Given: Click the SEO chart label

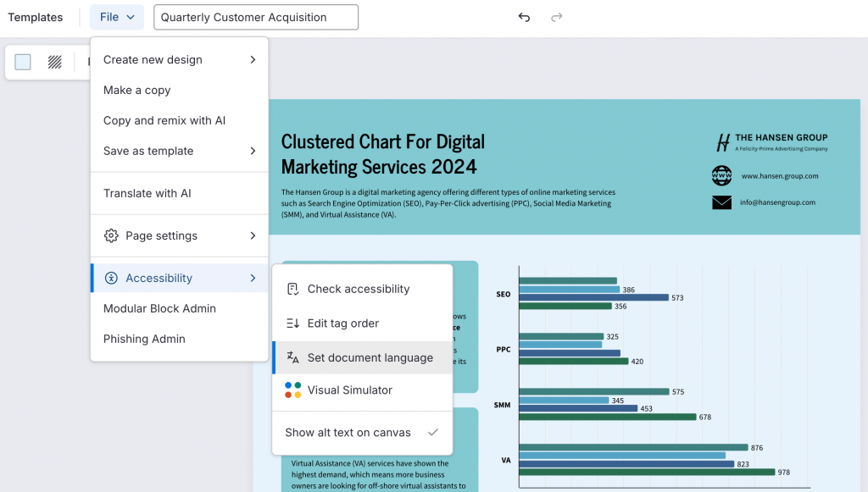Looking at the screenshot, I should (504, 294).
